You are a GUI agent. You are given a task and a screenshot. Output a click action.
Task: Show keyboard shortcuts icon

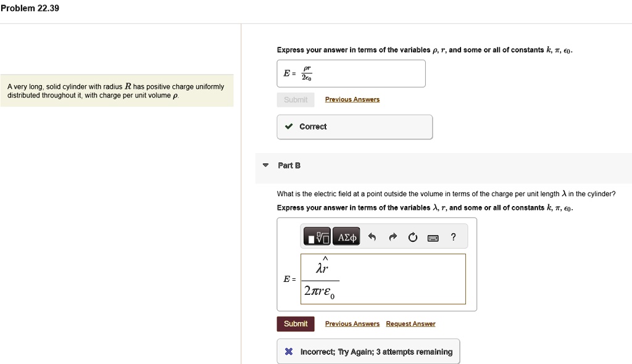(x=433, y=237)
